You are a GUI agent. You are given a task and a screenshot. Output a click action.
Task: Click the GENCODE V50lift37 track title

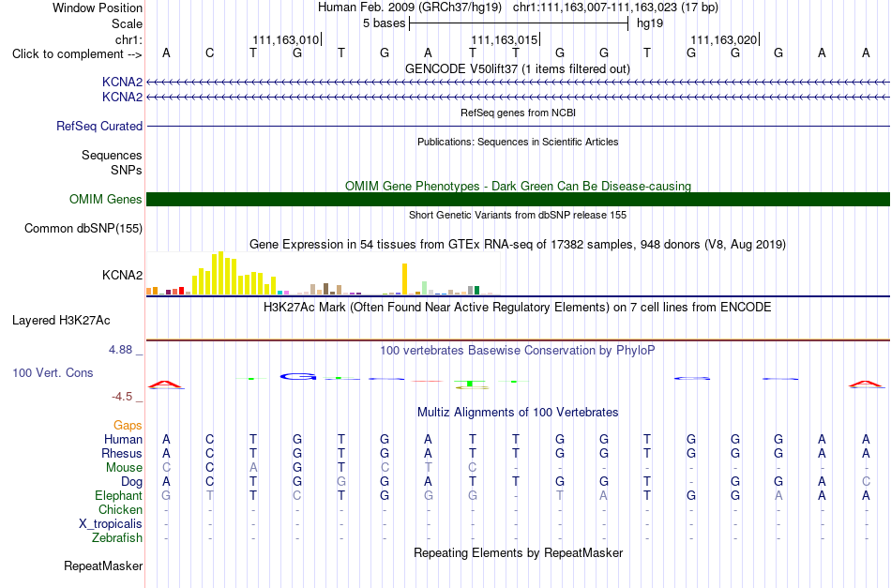pos(518,68)
